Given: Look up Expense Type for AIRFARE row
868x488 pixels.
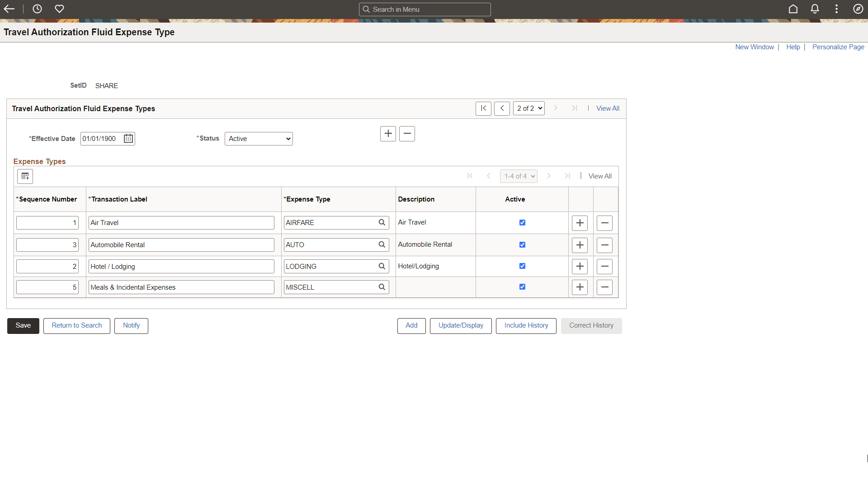Looking at the screenshot, I should (x=382, y=222).
